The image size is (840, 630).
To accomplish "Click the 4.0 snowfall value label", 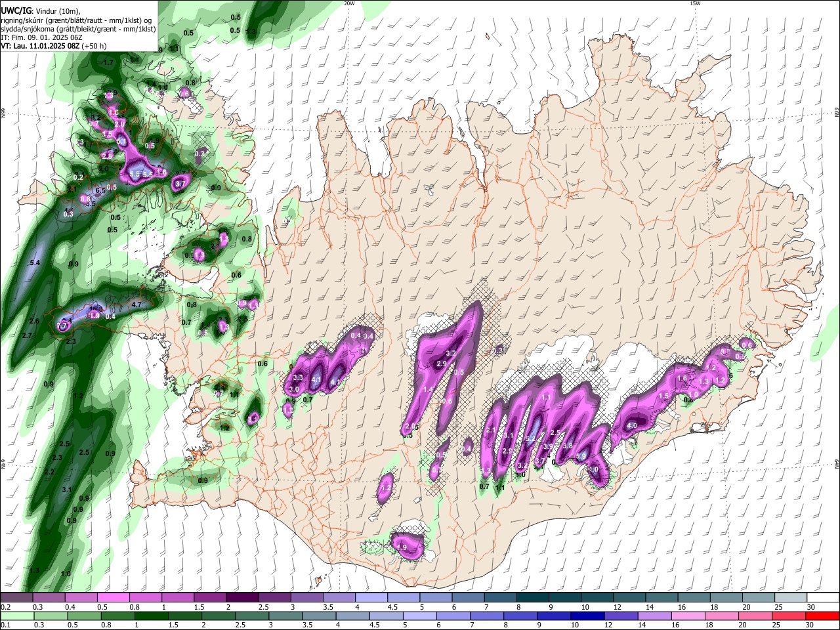I will pyautogui.click(x=632, y=426).
